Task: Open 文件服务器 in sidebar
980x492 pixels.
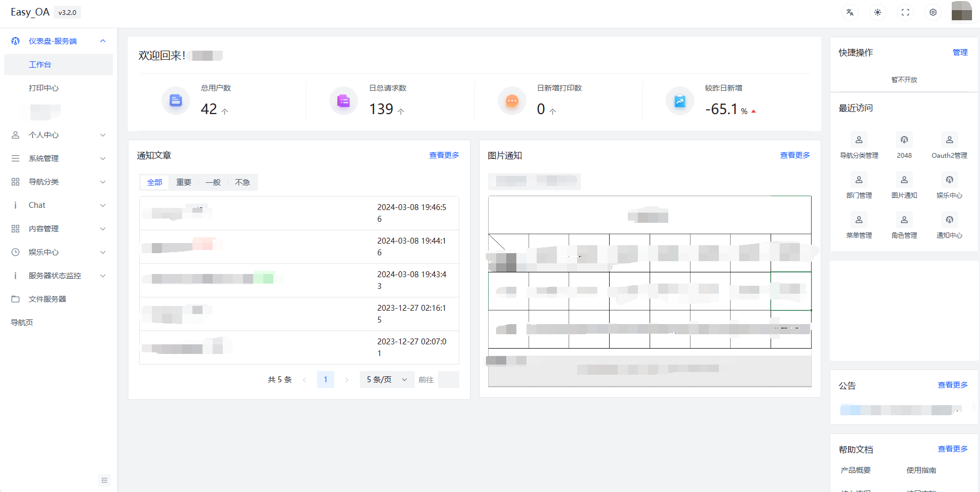Action: [x=59, y=299]
